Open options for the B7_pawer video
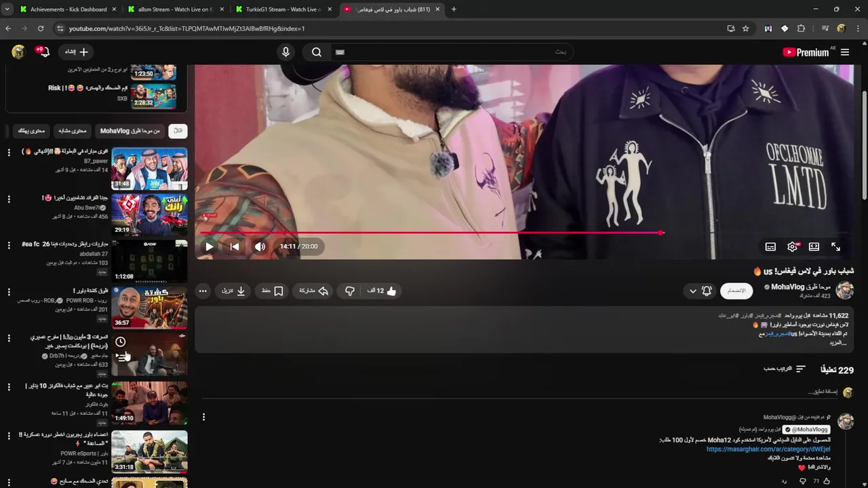Screen dimensions: 868x488 pos(9,152)
